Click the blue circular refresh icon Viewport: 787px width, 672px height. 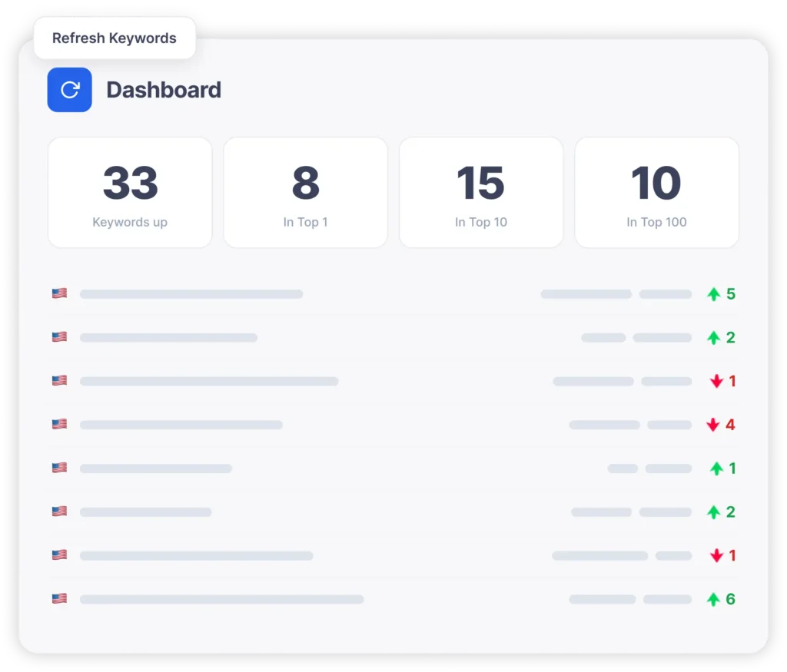(69, 90)
